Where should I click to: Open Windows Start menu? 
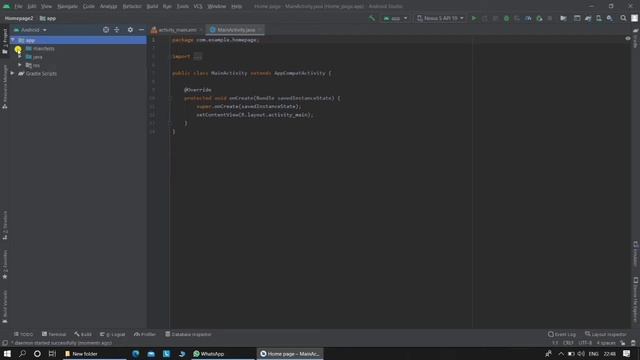7,353
